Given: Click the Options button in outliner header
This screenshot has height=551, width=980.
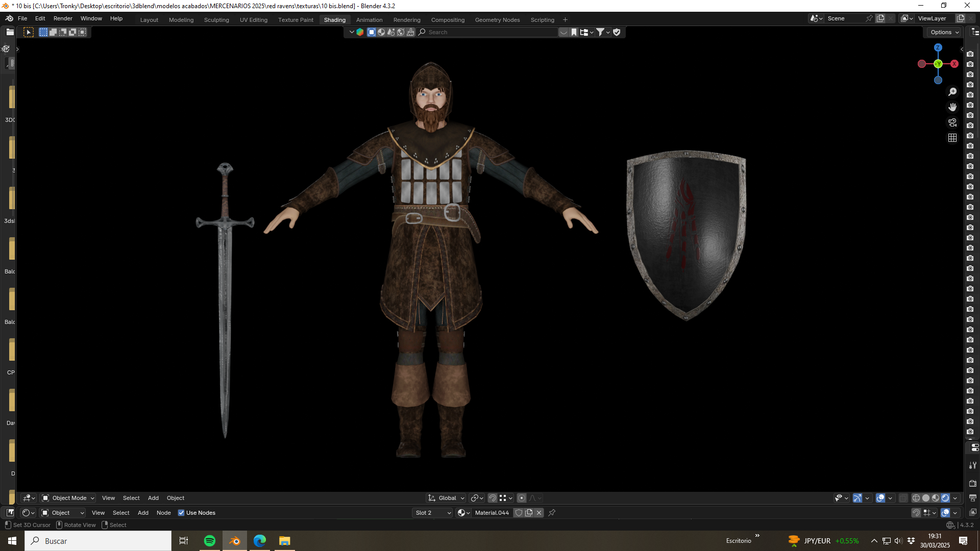Looking at the screenshot, I should [944, 32].
